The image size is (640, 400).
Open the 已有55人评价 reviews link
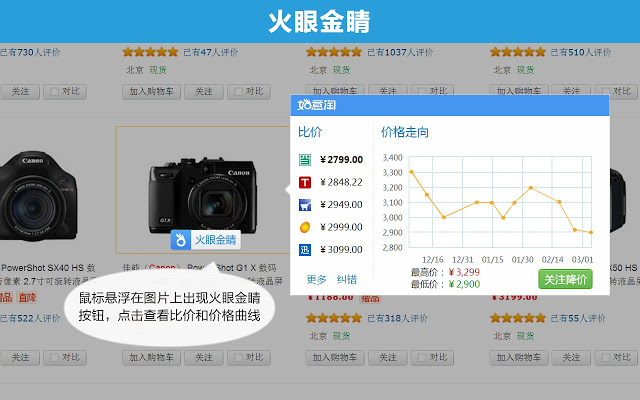pos(578,318)
